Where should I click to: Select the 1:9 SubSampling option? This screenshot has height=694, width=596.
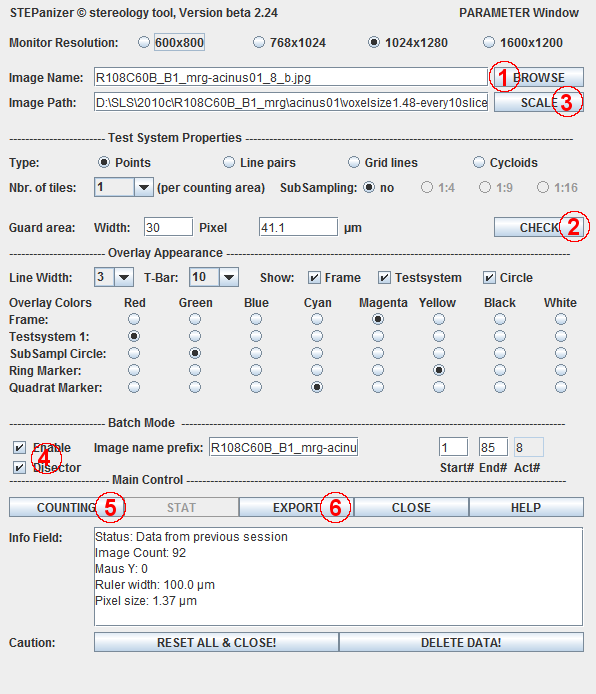[485, 187]
